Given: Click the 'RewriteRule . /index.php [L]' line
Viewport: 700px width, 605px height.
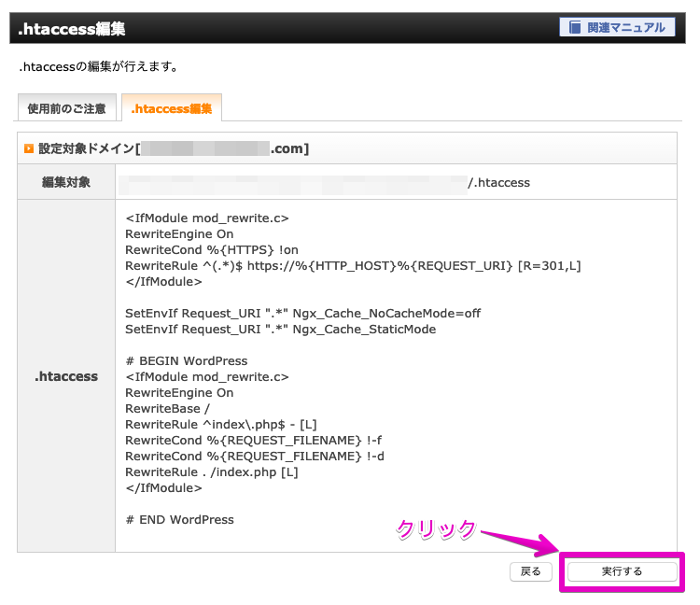Looking at the screenshot, I should pos(212,471).
